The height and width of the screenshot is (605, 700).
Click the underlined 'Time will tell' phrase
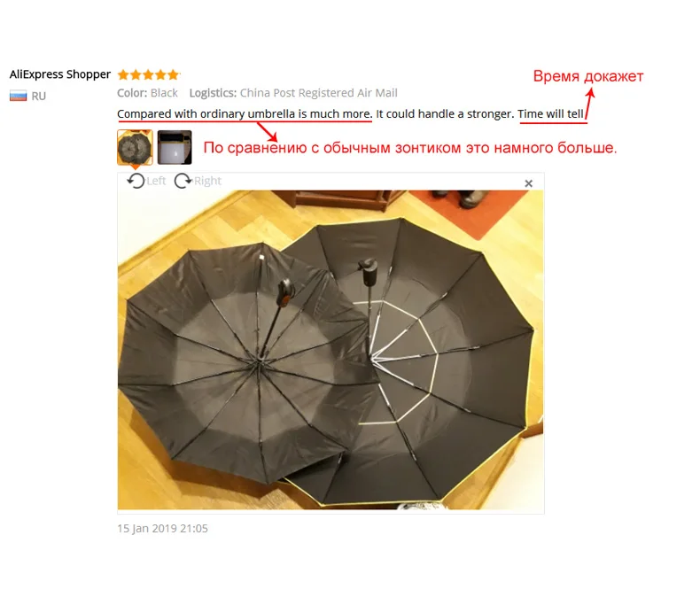pyautogui.click(x=551, y=113)
